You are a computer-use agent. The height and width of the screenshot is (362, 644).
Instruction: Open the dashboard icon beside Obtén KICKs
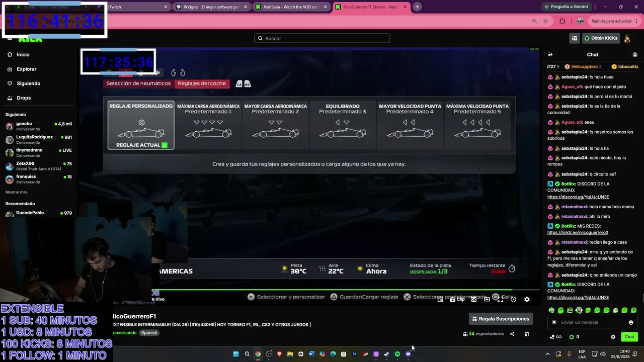(575, 38)
